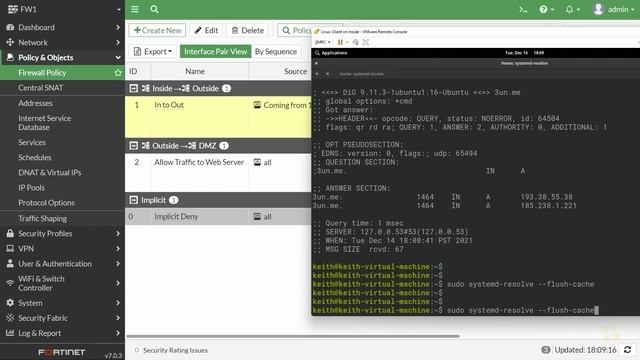Click the horizontal scrollbar of policy table

coord(293,336)
